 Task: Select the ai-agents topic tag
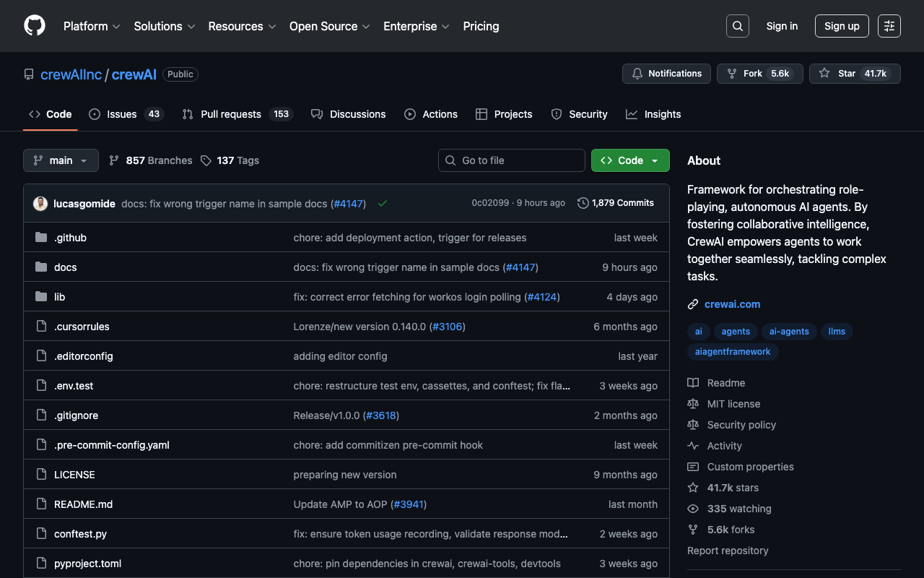[x=789, y=332]
